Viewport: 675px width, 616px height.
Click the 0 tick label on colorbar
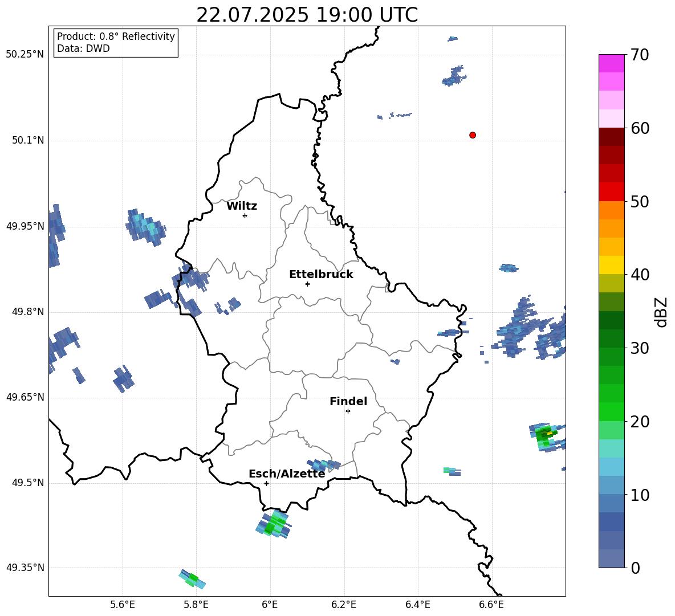[x=636, y=568]
